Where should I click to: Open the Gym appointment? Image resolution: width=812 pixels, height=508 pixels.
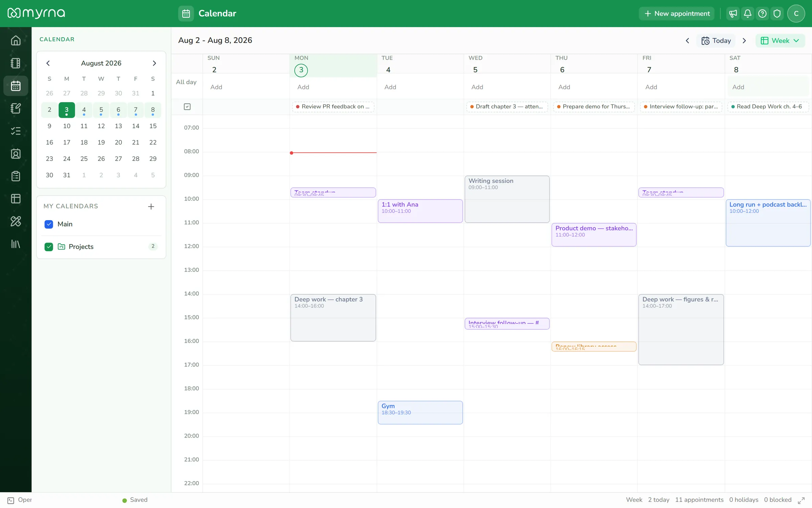pos(420,412)
